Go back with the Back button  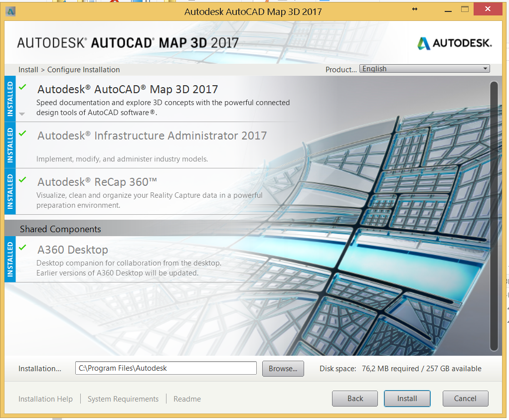tap(355, 399)
